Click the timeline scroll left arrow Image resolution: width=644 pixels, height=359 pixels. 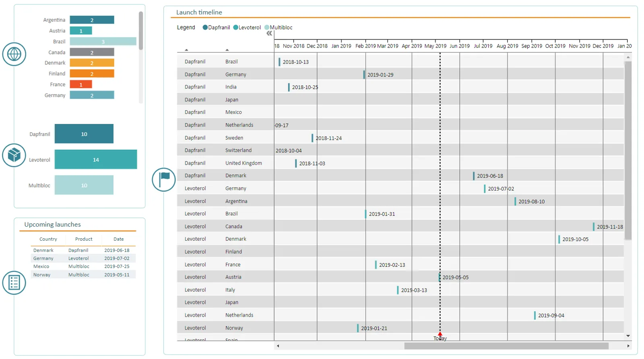tap(278, 346)
